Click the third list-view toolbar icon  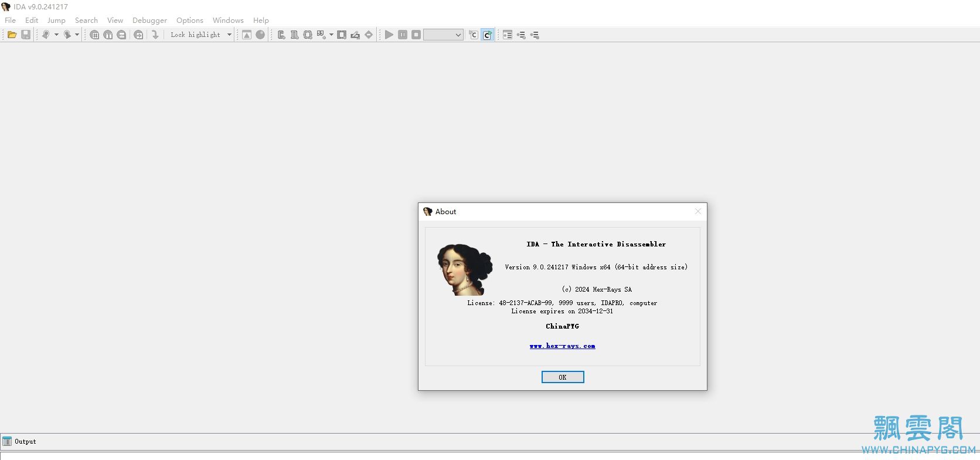535,35
